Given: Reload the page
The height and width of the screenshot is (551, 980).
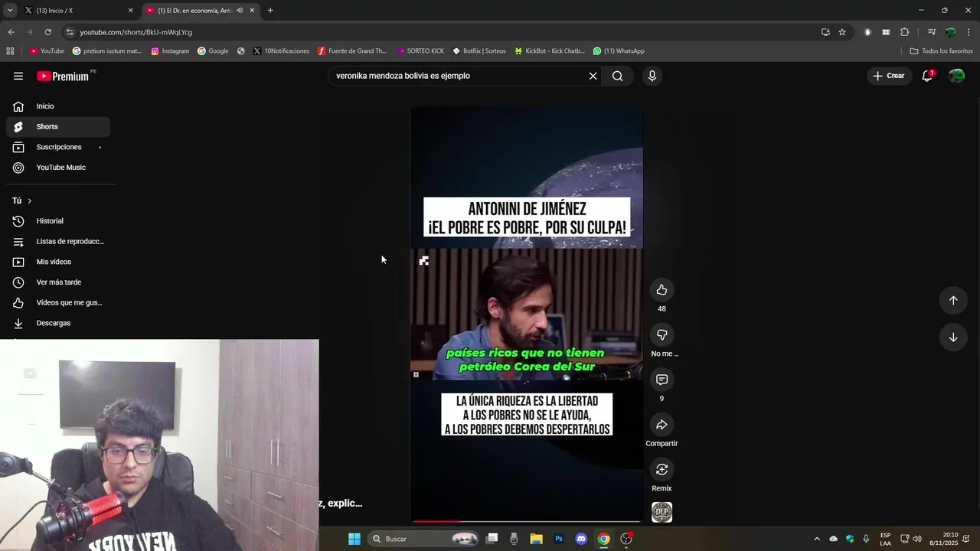Looking at the screenshot, I should tap(47, 32).
